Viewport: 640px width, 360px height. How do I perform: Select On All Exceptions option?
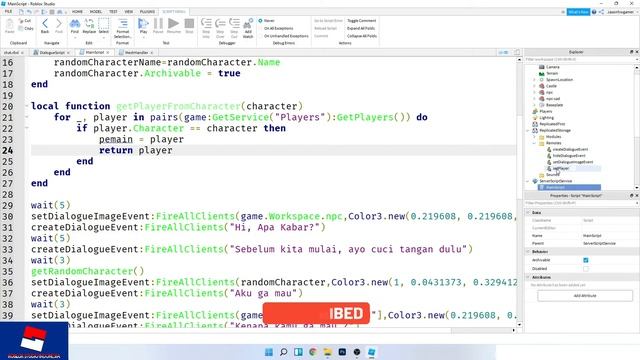point(276,29)
